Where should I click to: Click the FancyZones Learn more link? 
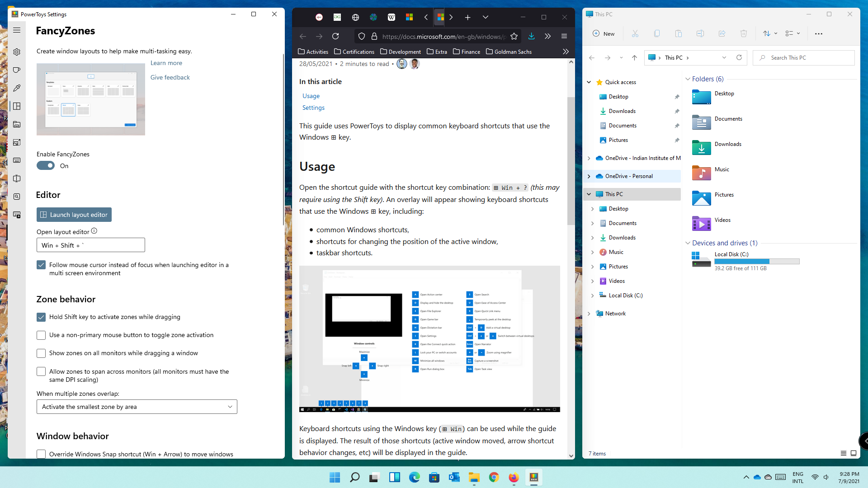click(x=166, y=62)
